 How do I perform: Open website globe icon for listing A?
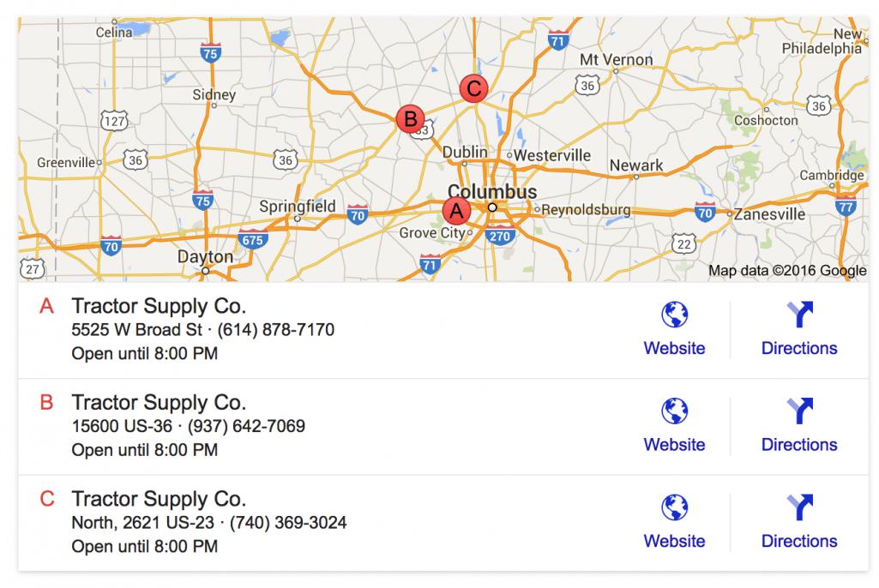[x=674, y=315]
